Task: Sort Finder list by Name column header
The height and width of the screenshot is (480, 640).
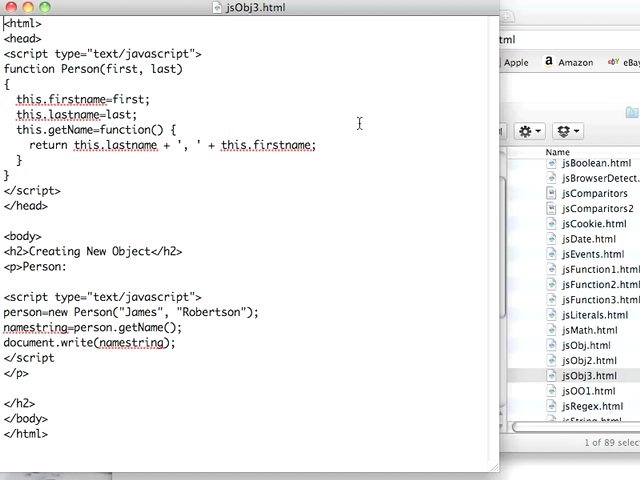Action: click(x=558, y=152)
